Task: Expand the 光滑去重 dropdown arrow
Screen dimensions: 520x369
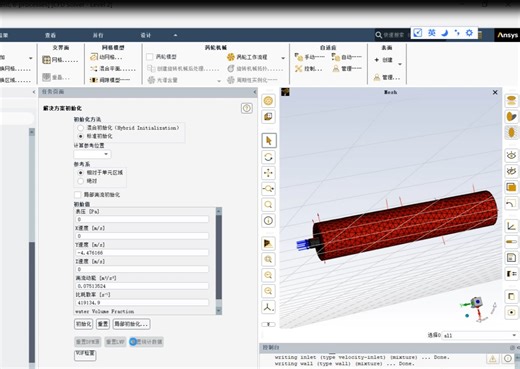Action: 219,81
